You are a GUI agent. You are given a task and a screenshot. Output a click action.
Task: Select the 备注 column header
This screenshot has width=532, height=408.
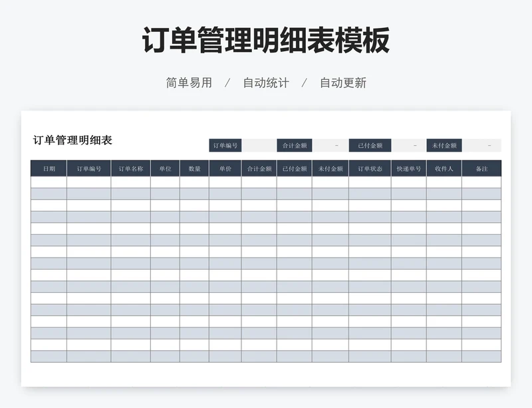[x=481, y=168]
